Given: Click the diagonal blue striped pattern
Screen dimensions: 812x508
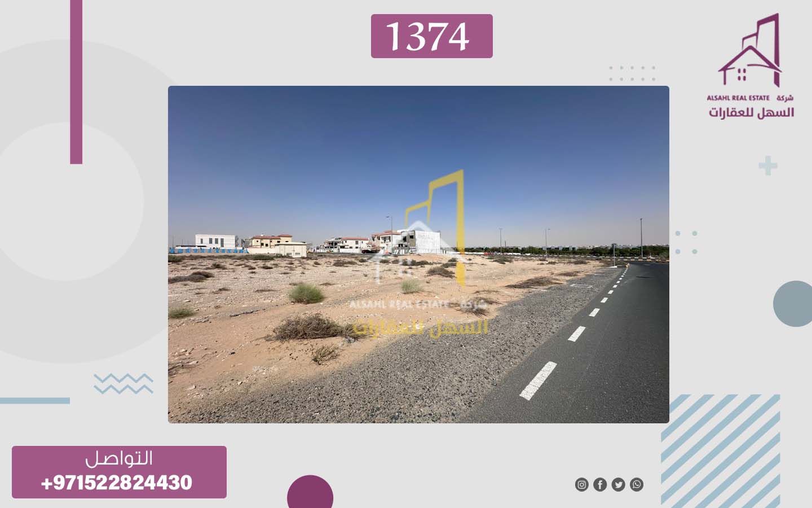Looking at the screenshot, I should click(x=721, y=451).
